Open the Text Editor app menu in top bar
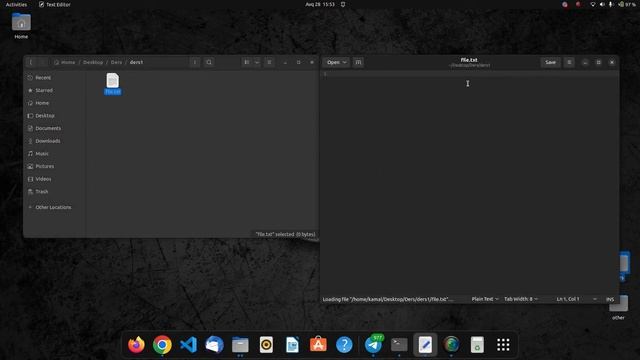This screenshot has width=640, height=360. pos(55,4)
